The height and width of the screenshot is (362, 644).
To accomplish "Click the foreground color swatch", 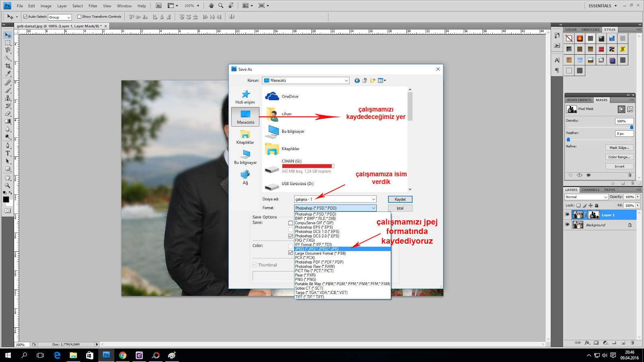I will pos(6,200).
